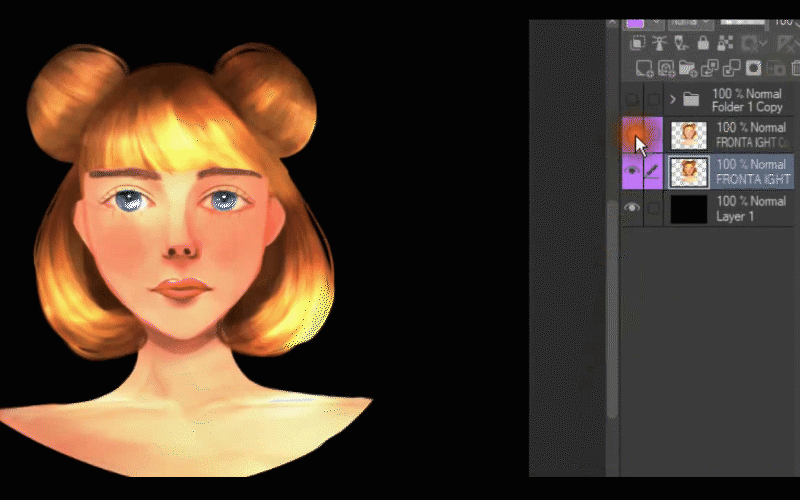Open the Enable Mask options icon
Image resolution: width=800 pixels, height=500 pixels.
753,44
